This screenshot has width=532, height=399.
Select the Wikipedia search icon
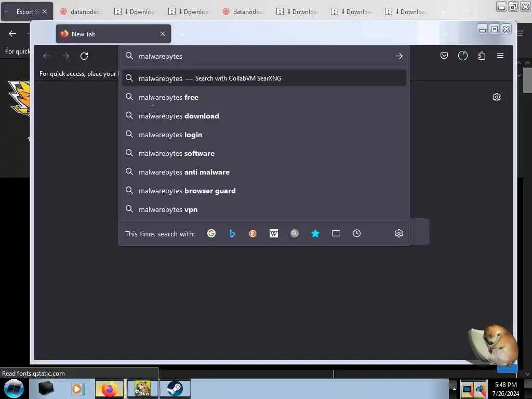(x=274, y=233)
